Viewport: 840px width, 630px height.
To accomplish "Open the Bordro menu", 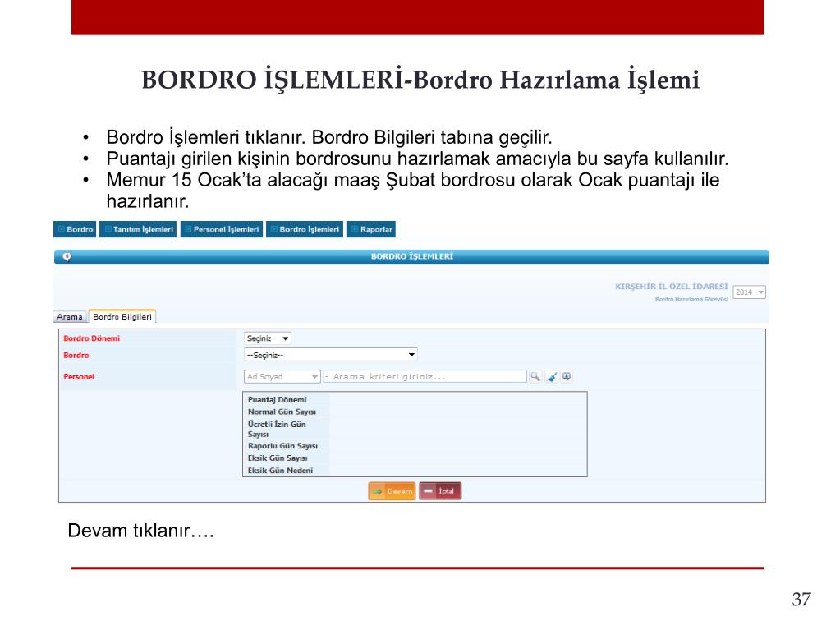I will pyautogui.click(x=75, y=229).
